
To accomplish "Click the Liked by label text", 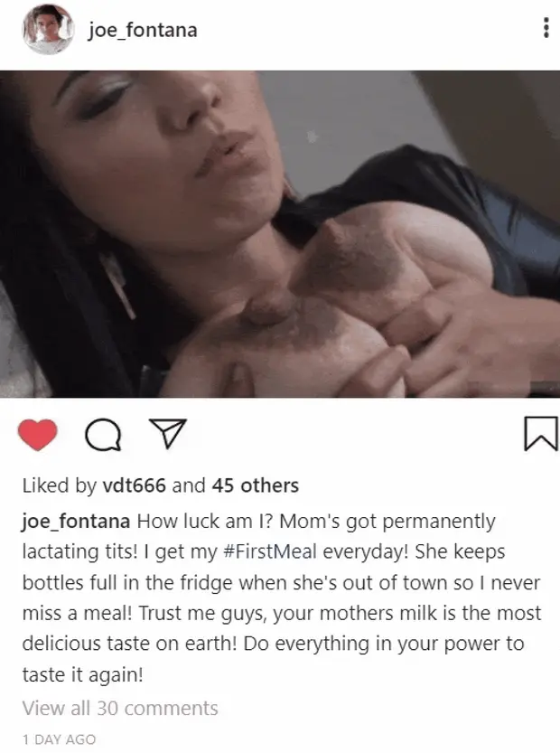I will (x=60, y=485).
